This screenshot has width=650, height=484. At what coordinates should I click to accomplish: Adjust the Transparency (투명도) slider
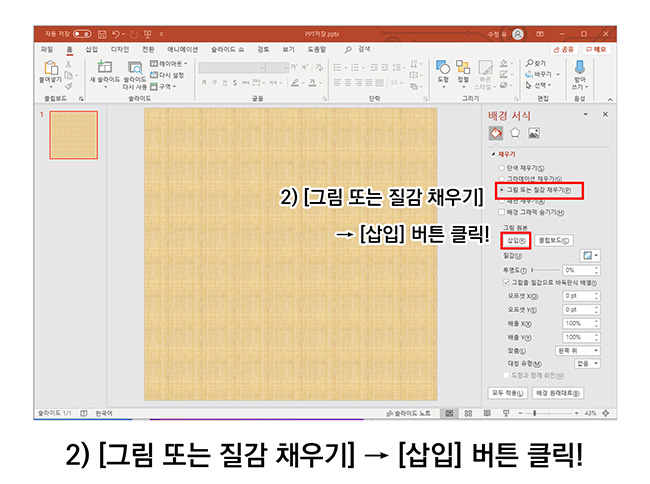pyautogui.click(x=545, y=270)
